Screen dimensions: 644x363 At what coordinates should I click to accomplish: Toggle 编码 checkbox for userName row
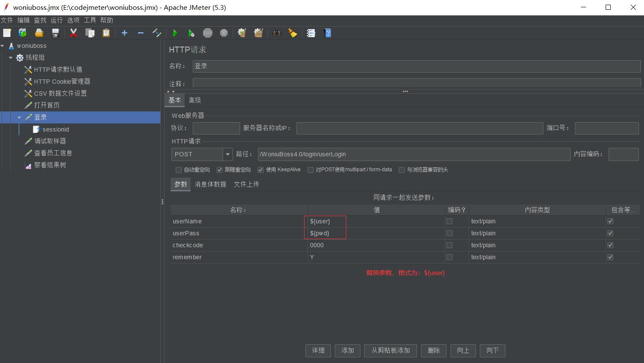coord(449,221)
